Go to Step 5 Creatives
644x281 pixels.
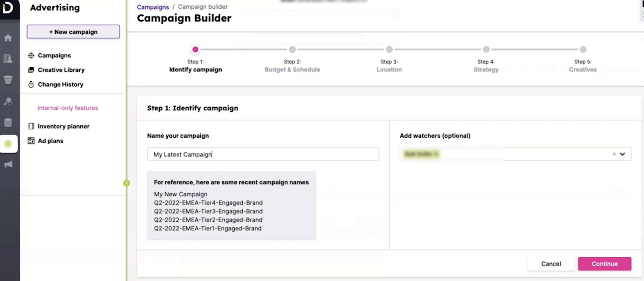pos(583,50)
